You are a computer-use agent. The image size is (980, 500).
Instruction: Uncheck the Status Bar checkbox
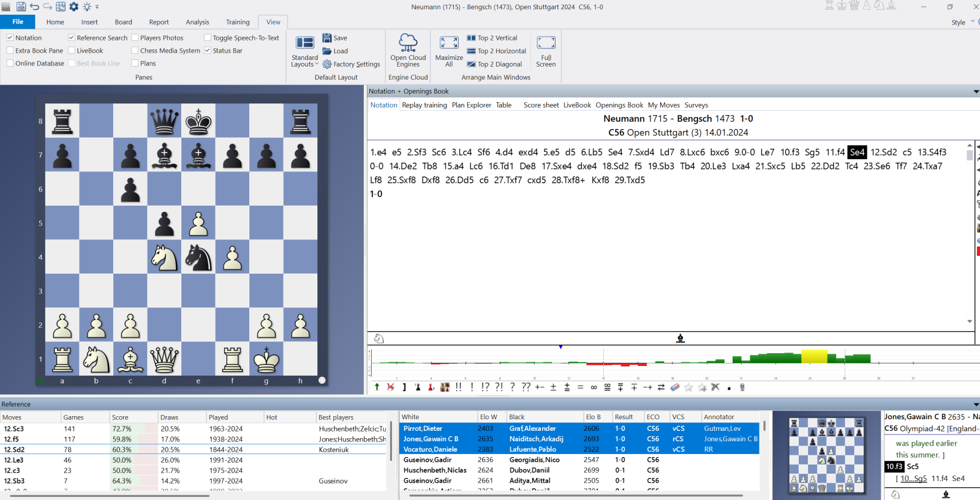pyautogui.click(x=208, y=51)
